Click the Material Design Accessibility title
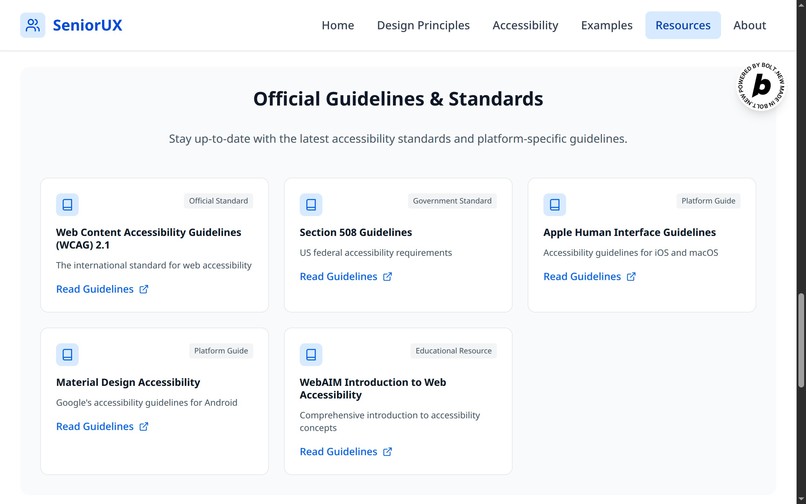This screenshot has height=504, width=806. click(128, 383)
